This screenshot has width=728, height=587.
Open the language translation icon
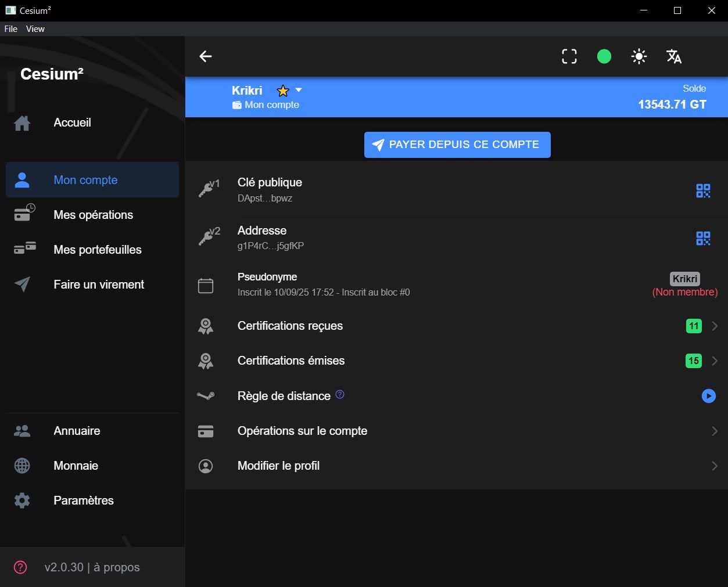[x=674, y=56]
